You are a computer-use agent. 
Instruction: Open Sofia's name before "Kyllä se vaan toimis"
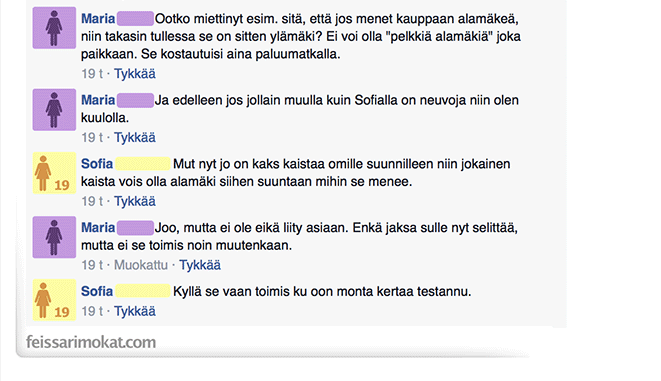coord(97,291)
